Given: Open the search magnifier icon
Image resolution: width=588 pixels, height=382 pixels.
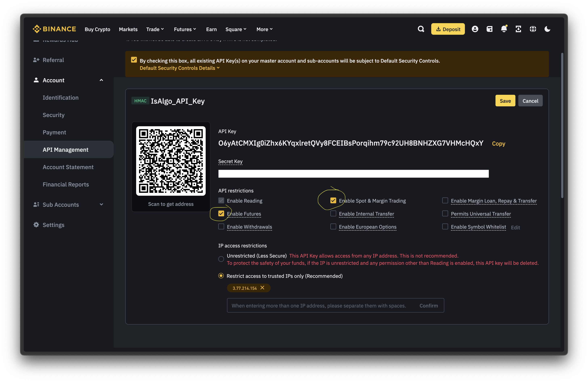Looking at the screenshot, I should pos(421,29).
